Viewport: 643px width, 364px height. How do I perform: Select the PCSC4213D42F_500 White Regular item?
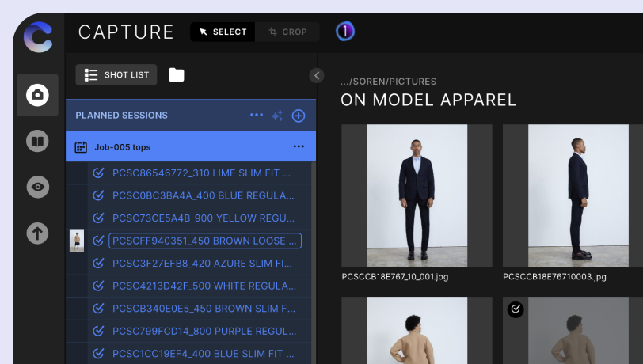click(x=203, y=286)
